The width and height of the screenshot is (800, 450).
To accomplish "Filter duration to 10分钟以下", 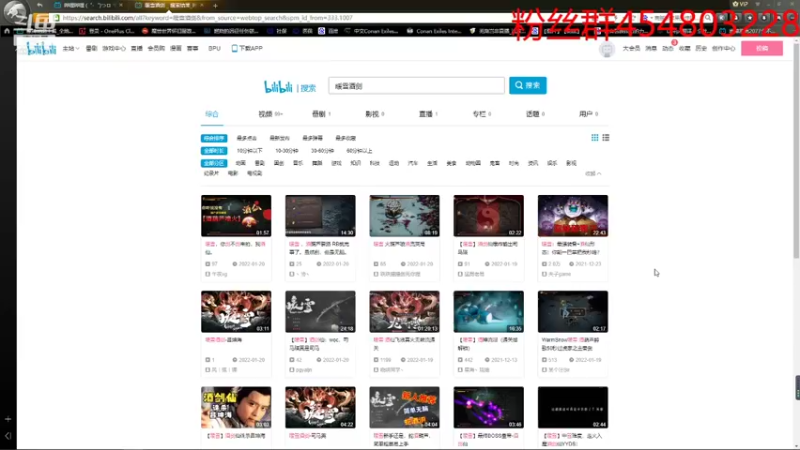I will click(249, 151).
